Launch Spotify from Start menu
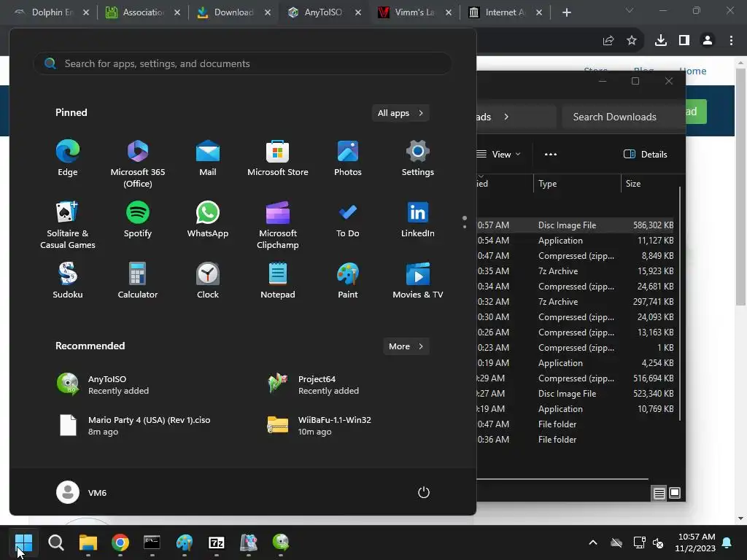The image size is (747, 560). (138, 220)
